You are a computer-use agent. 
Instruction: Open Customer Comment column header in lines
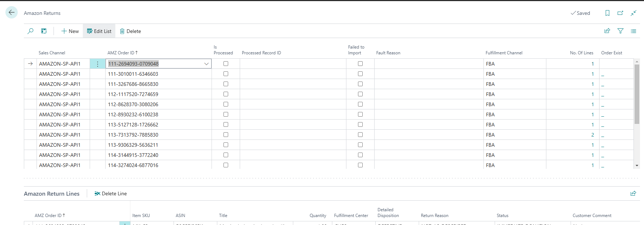[592, 216]
